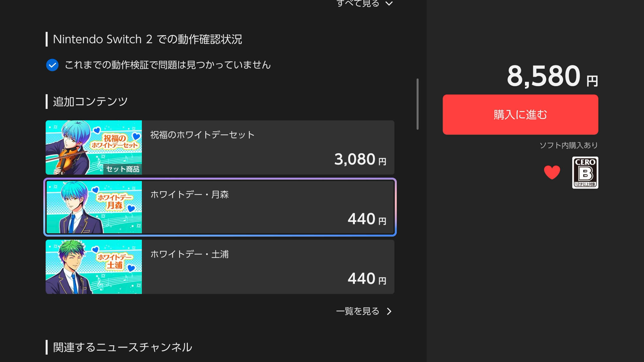Select the ホワイトデー・月森 thumbnail image
The width and height of the screenshot is (644, 362).
point(94,207)
